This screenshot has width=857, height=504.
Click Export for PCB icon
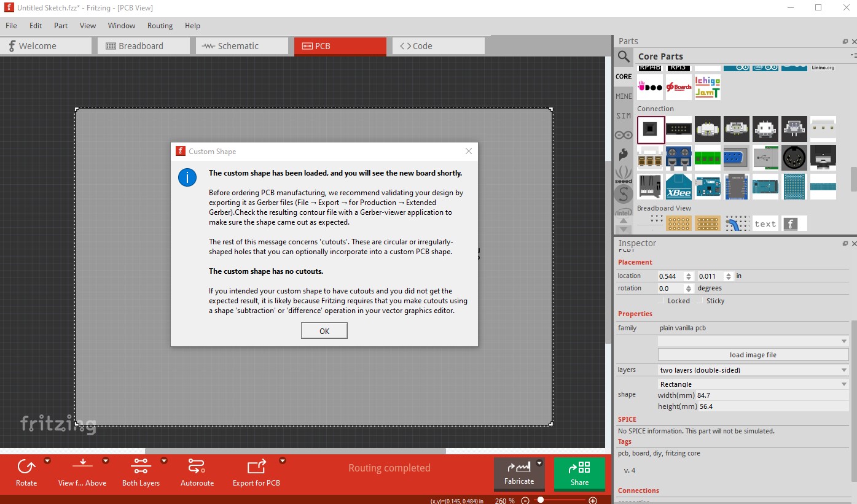point(256,467)
